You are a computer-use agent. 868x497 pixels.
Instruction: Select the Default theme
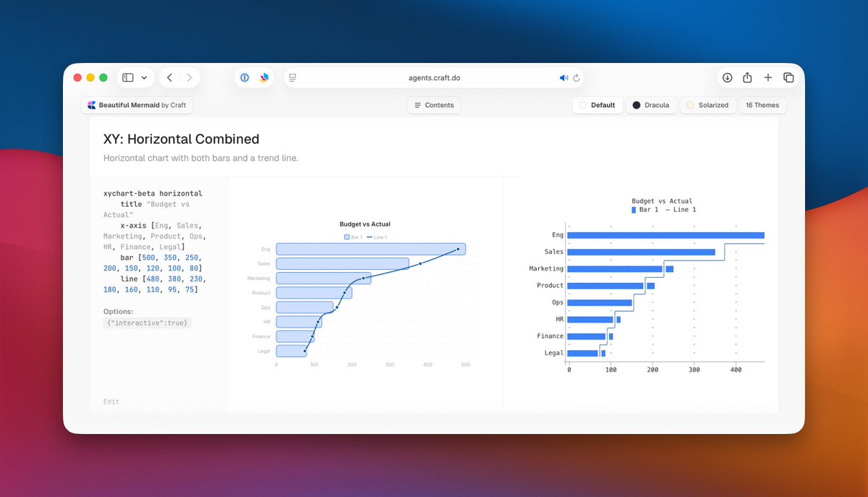pyautogui.click(x=597, y=105)
